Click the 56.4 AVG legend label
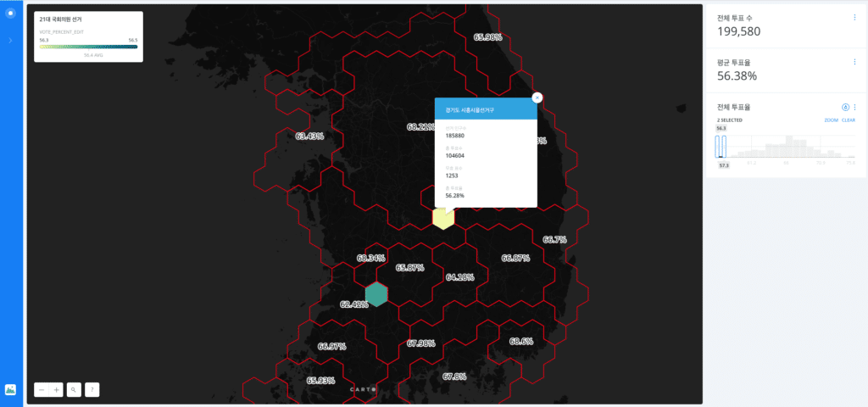 pyautogui.click(x=93, y=55)
